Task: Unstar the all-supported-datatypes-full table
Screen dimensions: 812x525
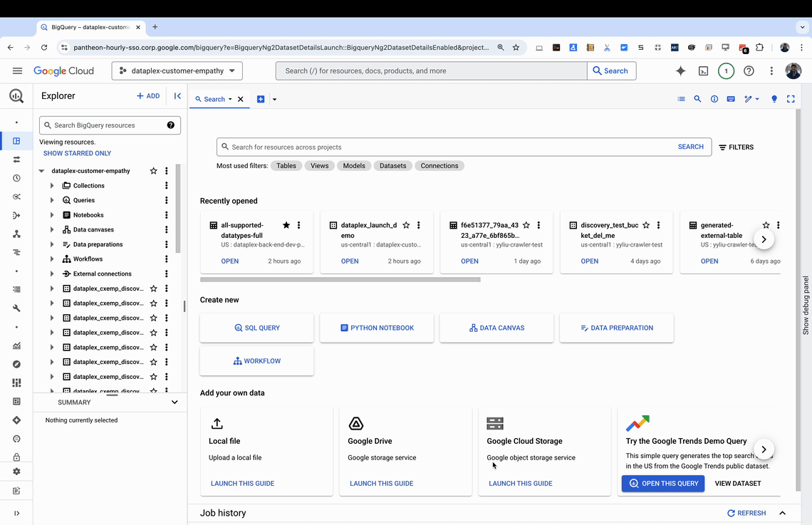Action: pos(286,225)
